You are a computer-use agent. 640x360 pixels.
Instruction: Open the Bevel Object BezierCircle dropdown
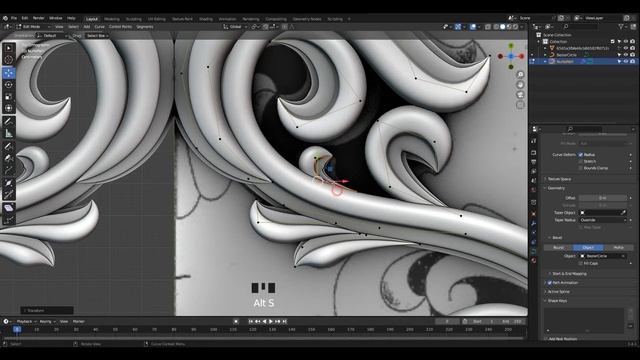(603, 256)
